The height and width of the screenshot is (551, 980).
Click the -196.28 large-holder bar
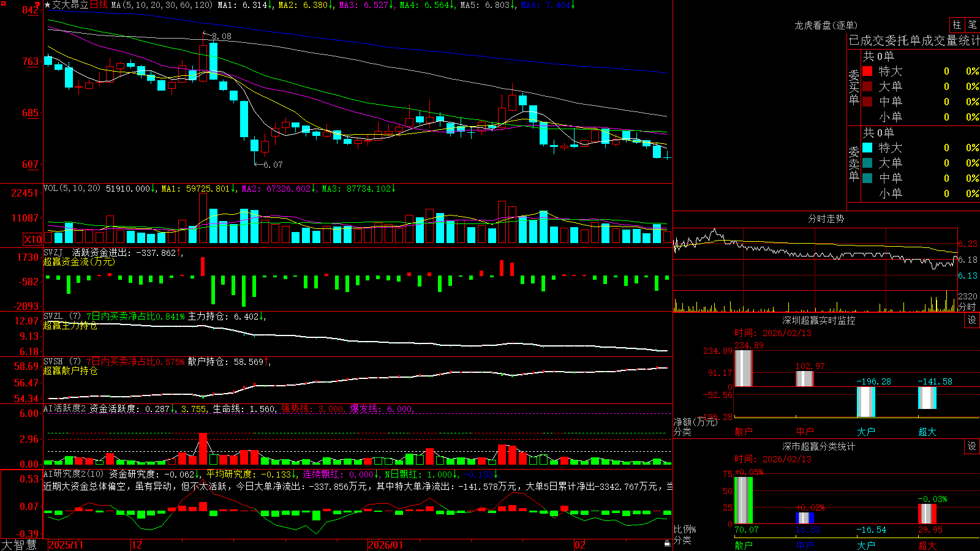click(866, 402)
